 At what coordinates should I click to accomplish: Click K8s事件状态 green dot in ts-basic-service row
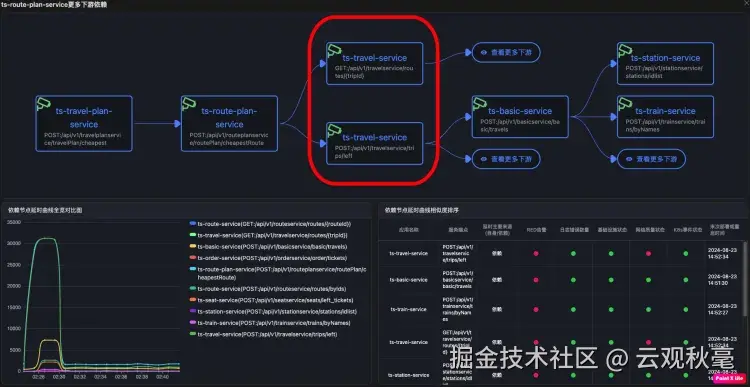click(x=685, y=280)
